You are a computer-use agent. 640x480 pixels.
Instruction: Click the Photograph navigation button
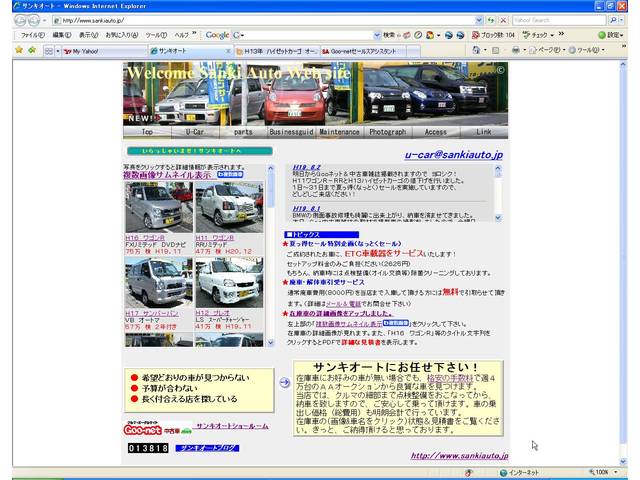pos(388,132)
